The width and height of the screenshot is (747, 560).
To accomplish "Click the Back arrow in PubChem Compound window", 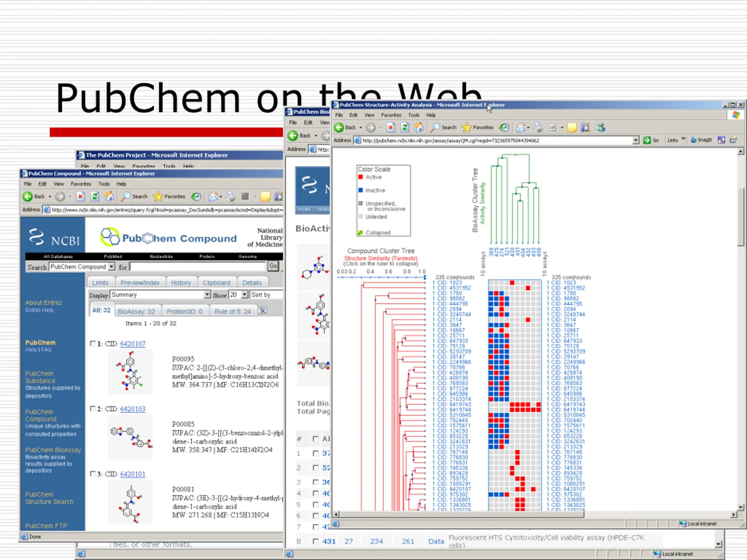I will 28,196.
